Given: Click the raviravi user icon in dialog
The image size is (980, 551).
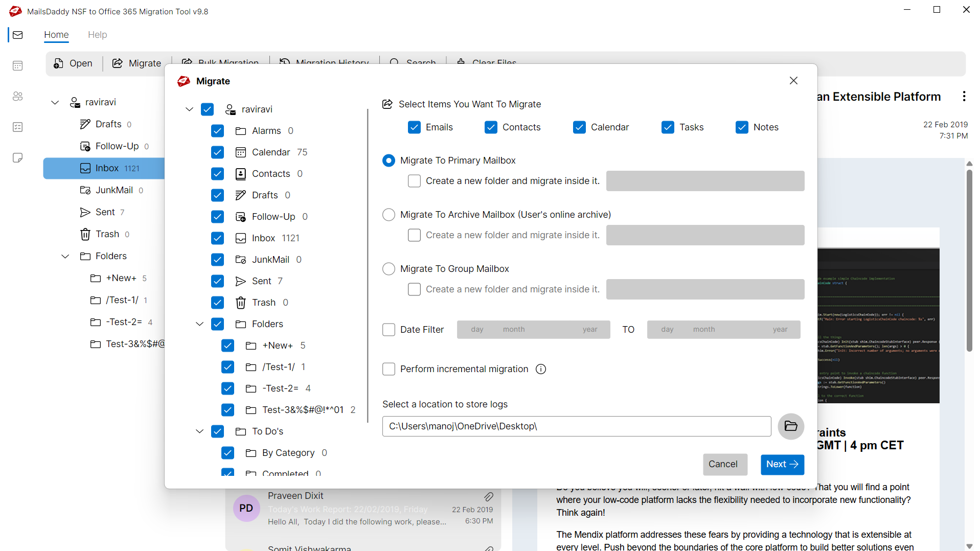Looking at the screenshot, I should point(231,109).
